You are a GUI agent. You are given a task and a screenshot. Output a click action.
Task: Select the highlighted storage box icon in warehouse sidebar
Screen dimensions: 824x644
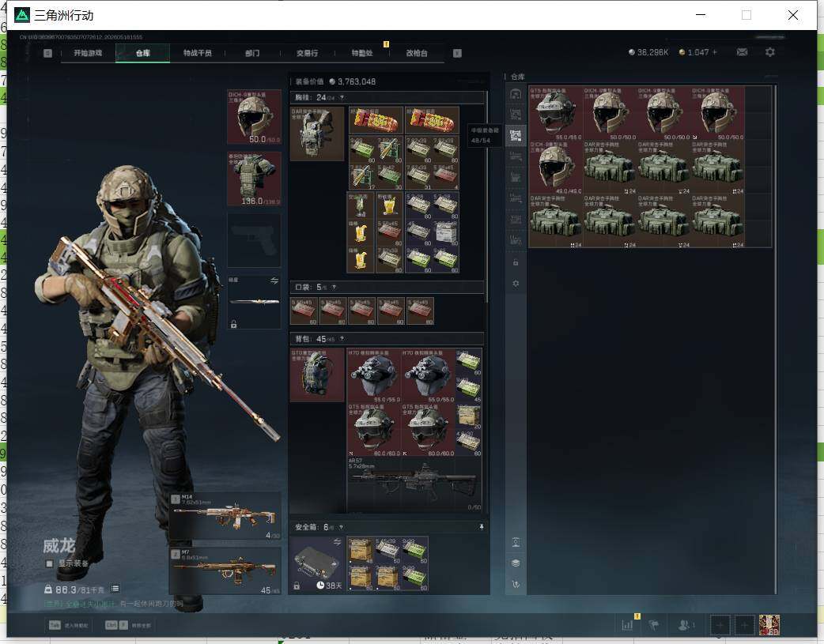click(x=516, y=136)
